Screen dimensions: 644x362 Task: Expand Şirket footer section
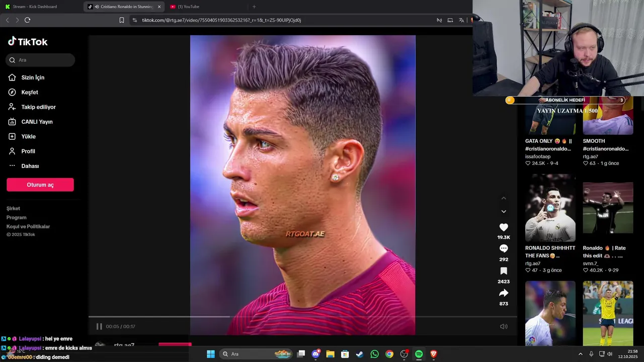[x=14, y=208]
